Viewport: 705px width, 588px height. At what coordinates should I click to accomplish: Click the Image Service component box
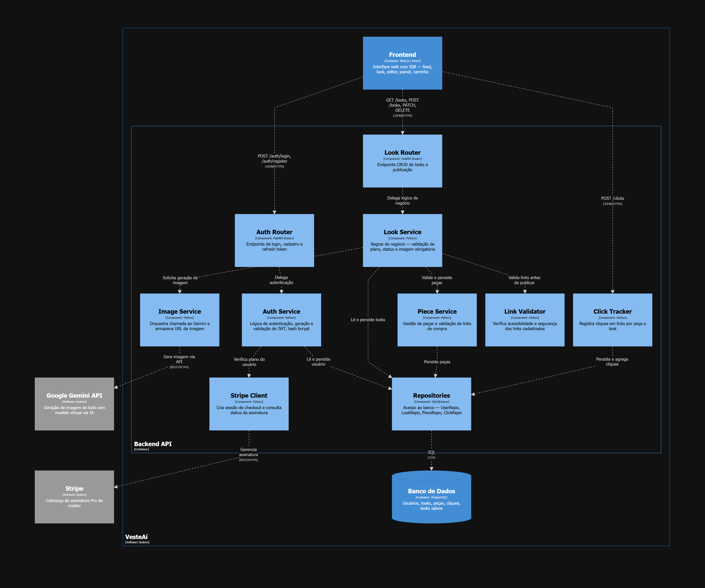(x=180, y=320)
